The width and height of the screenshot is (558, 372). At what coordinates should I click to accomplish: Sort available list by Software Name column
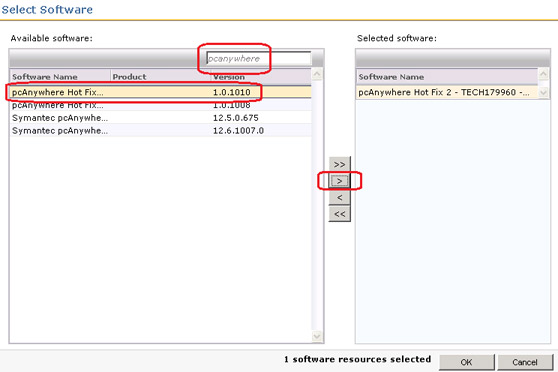coord(60,77)
